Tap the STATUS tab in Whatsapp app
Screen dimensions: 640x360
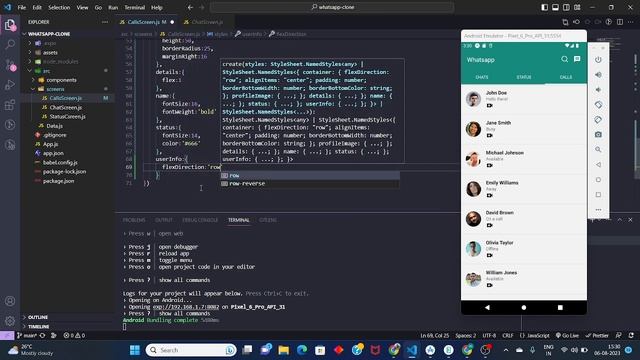click(x=524, y=77)
